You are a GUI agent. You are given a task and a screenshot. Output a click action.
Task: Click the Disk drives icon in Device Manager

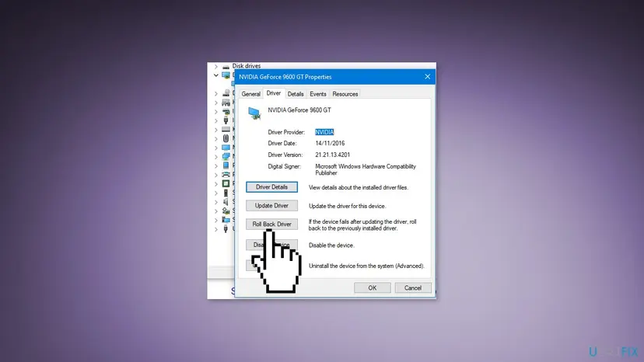coord(226,66)
